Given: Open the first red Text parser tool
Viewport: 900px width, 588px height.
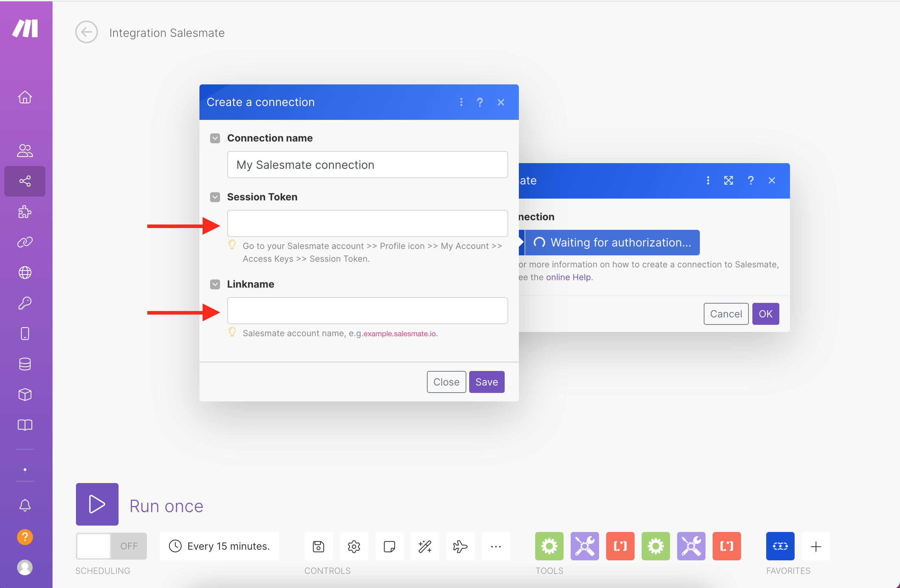Looking at the screenshot, I should point(621,547).
